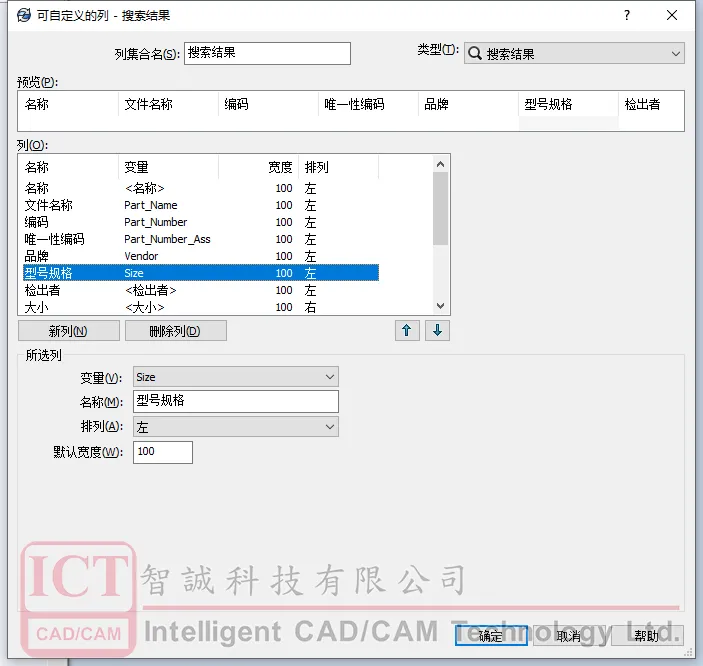
Task: Select the 编码 Part_Number row
Action: [x=201, y=222]
